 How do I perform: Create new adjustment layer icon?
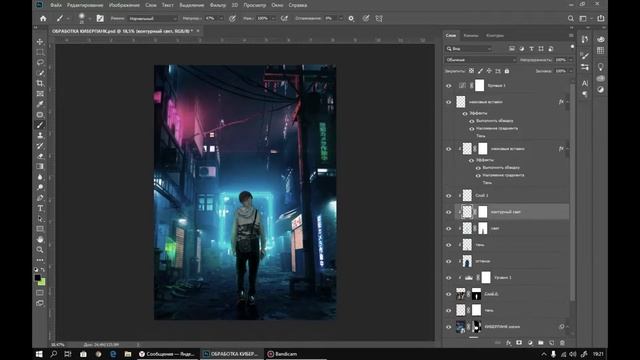click(x=530, y=343)
